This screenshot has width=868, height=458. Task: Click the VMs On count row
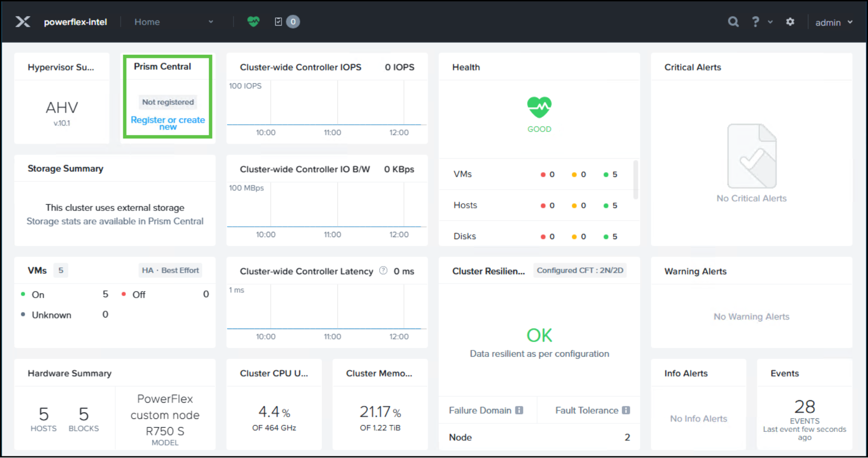65,295
